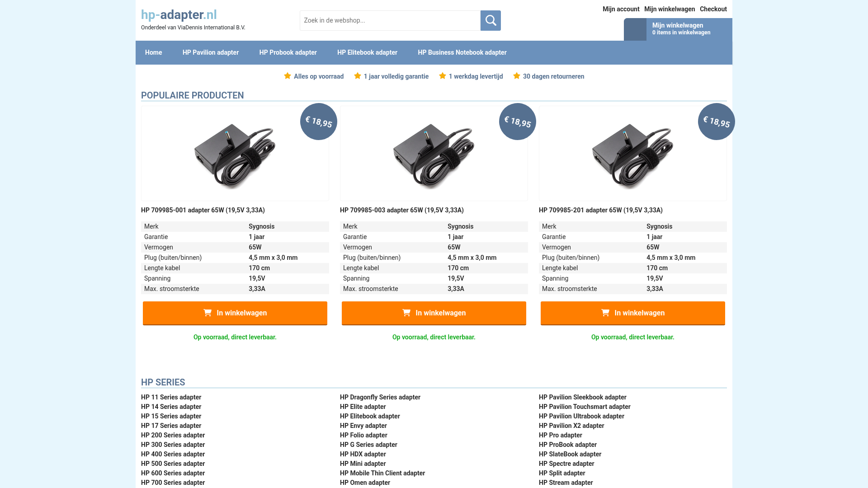Open HP SlateBook adapter link
Screen dimensions: 868x488
(570, 454)
